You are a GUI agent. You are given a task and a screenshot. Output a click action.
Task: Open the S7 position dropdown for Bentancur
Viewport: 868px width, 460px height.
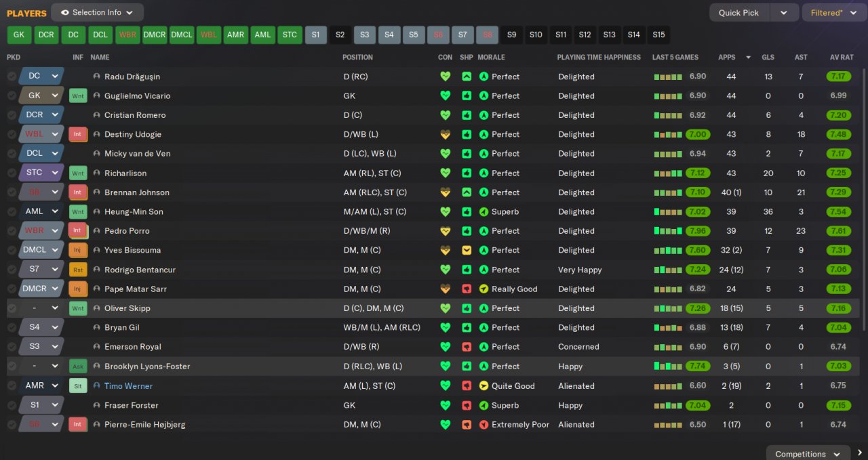[x=41, y=270]
